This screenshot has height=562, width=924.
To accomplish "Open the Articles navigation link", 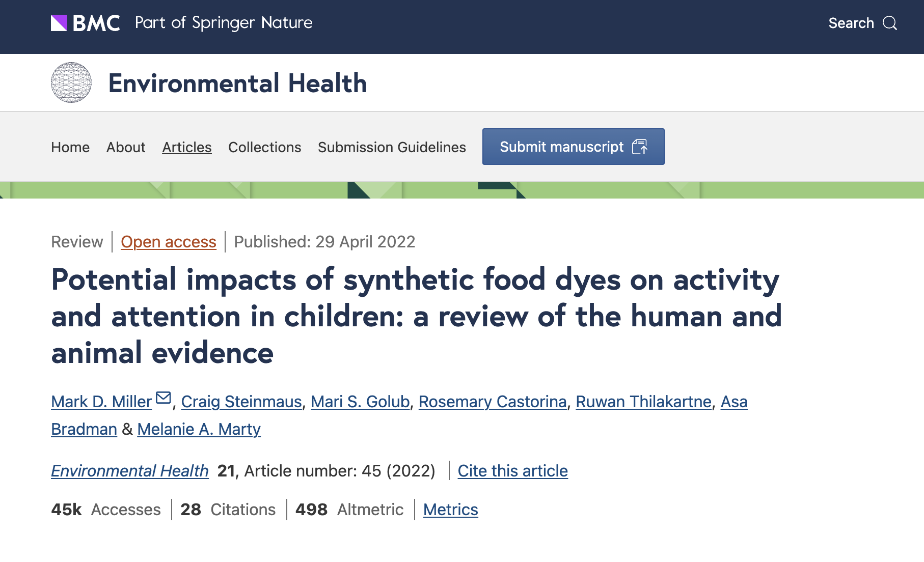I will (187, 147).
